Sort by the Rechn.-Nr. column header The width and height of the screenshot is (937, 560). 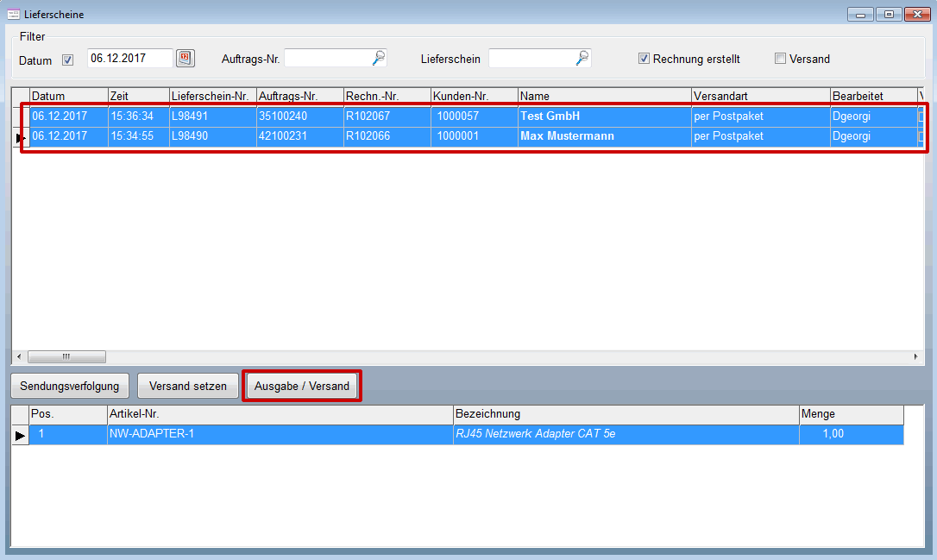pos(387,96)
